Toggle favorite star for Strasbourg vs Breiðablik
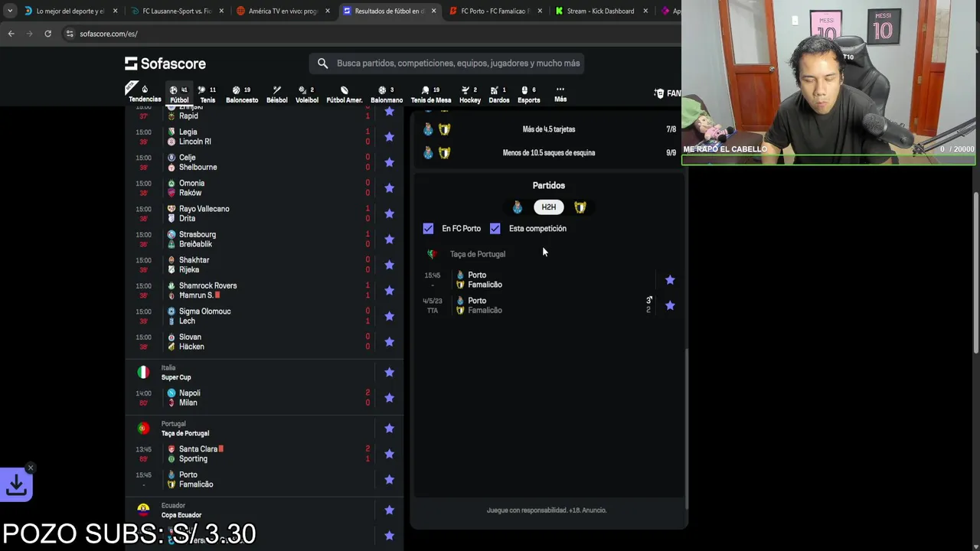This screenshot has height=551, width=980. click(x=389, y=240)
